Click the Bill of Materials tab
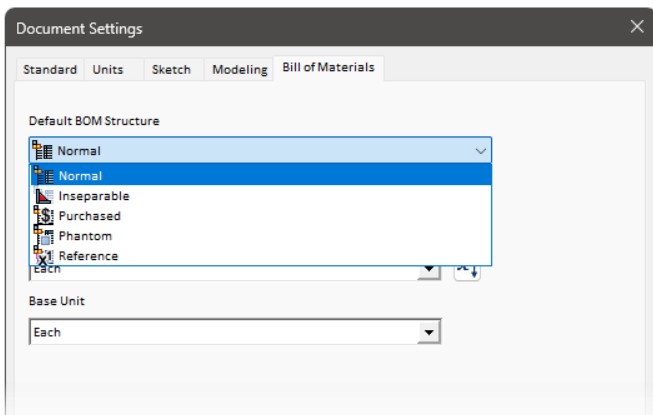 tap(327, 68)
